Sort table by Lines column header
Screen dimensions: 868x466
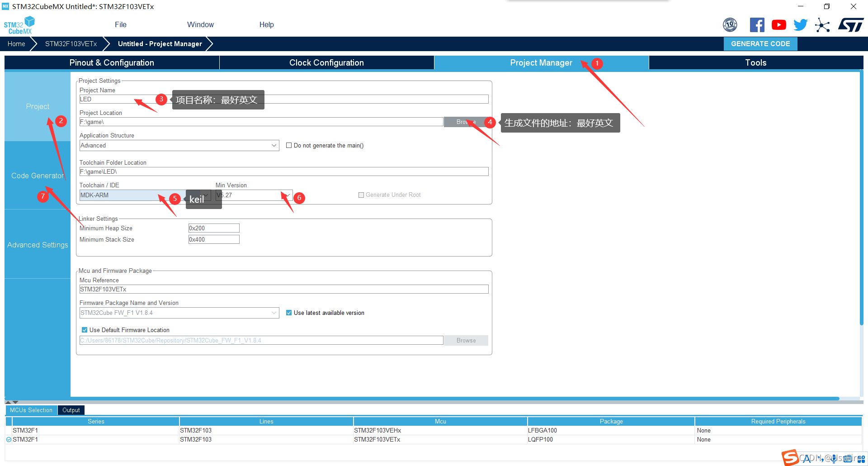(x=266, y=421)
